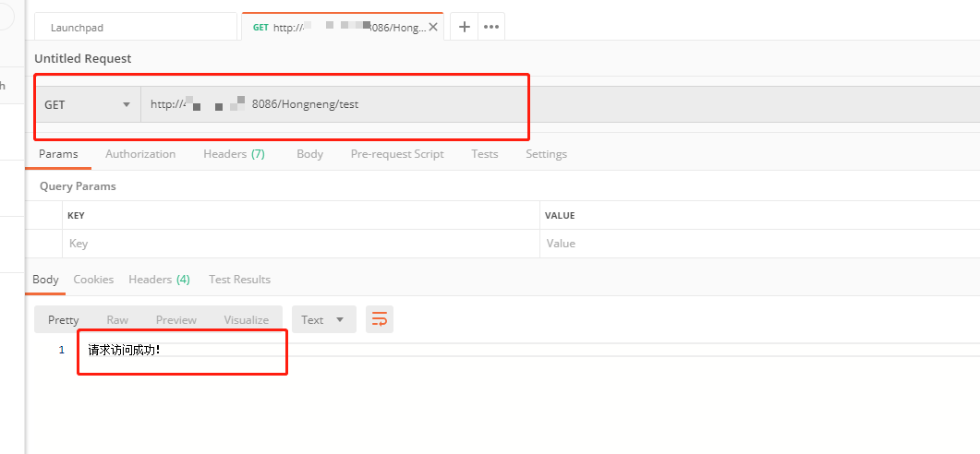Open the request Settings tab
Image resolution: width=980 pixels, height=454 pixels.
(x=546, y=153)
